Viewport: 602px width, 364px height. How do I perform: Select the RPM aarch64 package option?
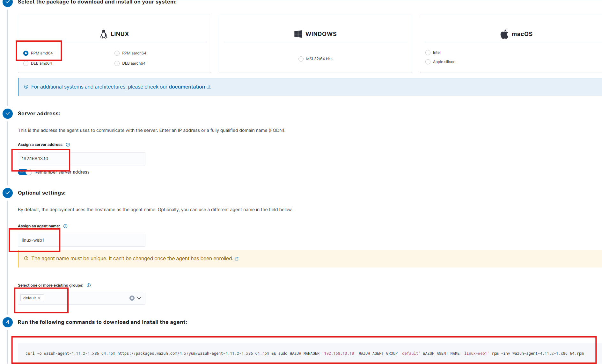(117, 53)
